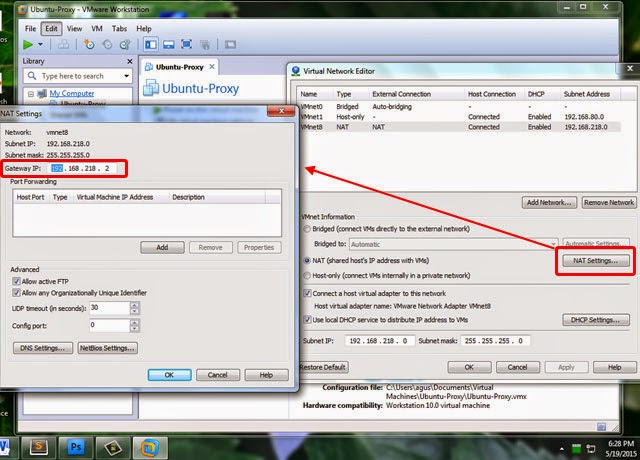The image size is (640, 460).
Task: Open the third taskbar app icon after Photoshop
Action: (x=113, y=447)
